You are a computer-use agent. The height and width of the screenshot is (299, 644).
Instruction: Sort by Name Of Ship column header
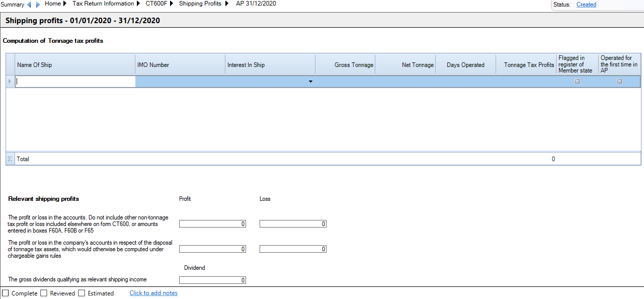[75, 64]
